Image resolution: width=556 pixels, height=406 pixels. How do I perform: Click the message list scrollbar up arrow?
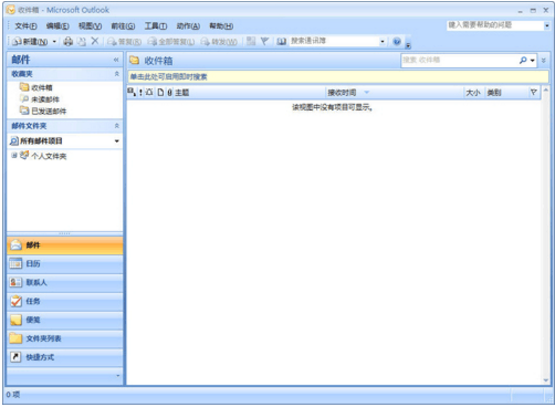click(546, 90)
